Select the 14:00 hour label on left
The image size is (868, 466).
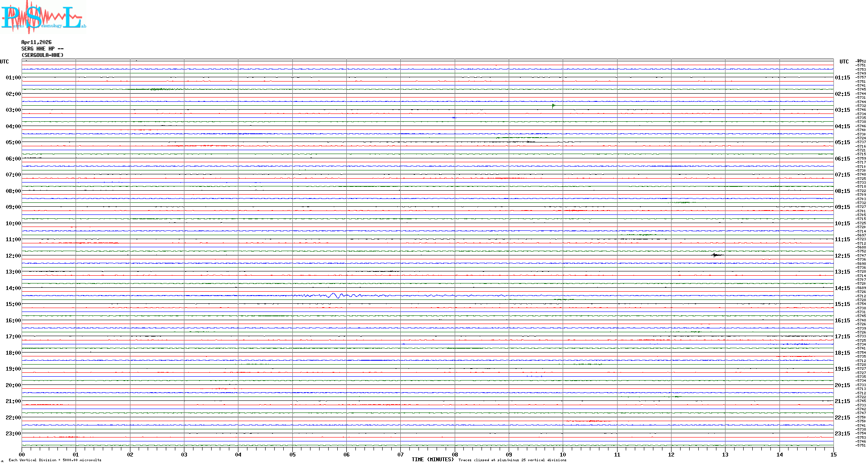13,288
